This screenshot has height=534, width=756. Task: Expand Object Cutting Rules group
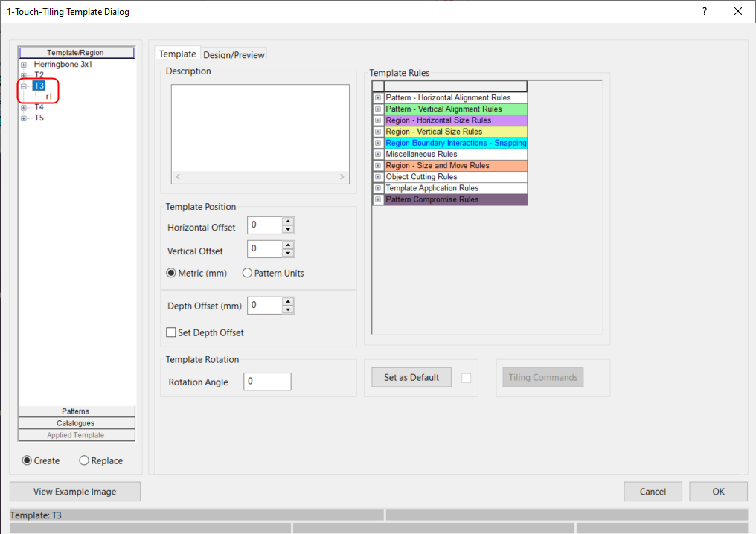[x=378, y=177]
